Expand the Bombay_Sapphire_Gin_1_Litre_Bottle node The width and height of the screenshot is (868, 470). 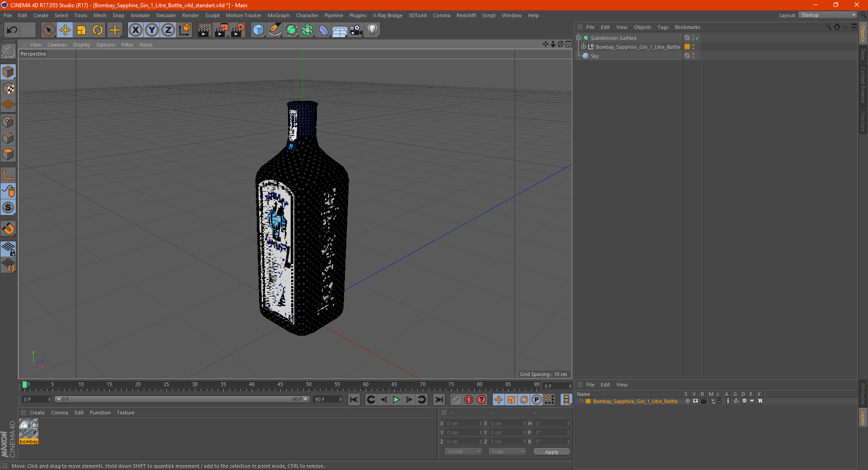click(583, 47)
